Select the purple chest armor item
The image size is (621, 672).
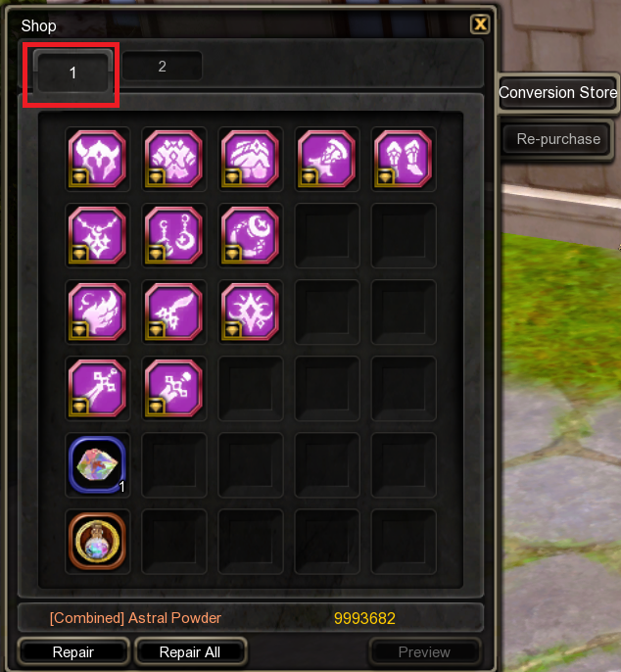(x=173, y=159)
